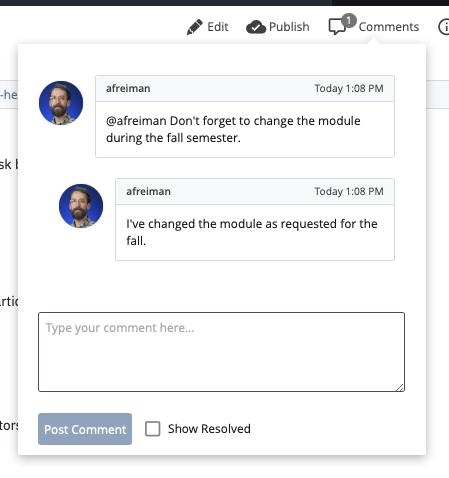The image size is (449, 478).
Task: Click the @afreiman mention in the first comment
Action: click(136, 121)
